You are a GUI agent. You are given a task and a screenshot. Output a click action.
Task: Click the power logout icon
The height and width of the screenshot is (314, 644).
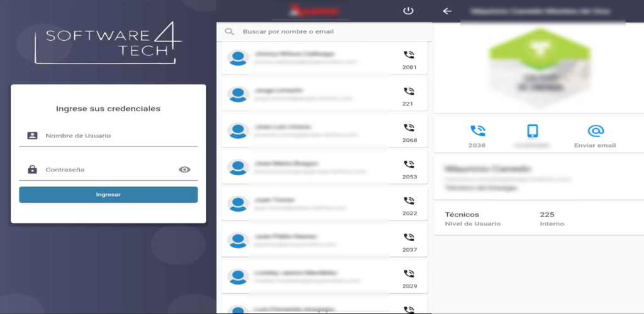(408, 11)
